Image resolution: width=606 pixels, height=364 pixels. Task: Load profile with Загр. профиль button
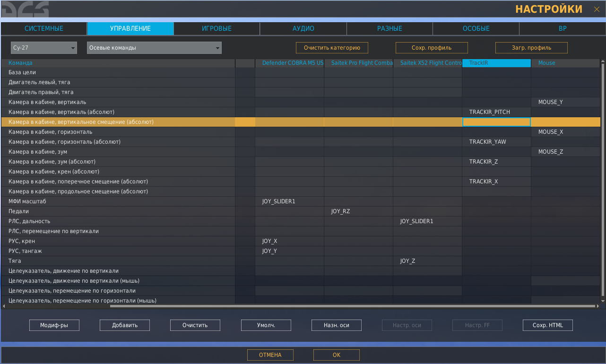531,48
